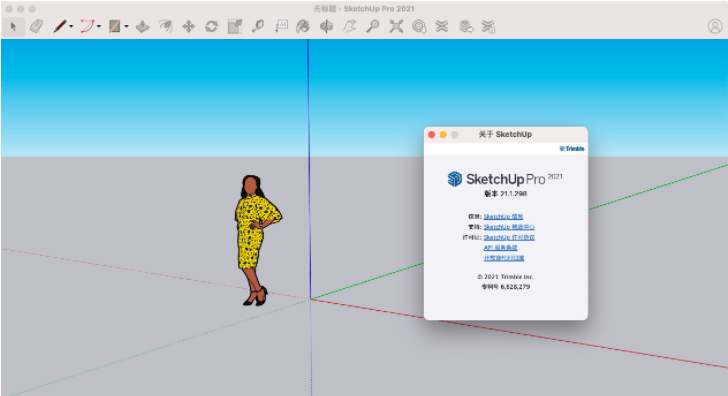Image resolution: width=728 pixels, height=396 pixels.
Task: Click the About SketchUp dialog title
Action: coord(505,134)
